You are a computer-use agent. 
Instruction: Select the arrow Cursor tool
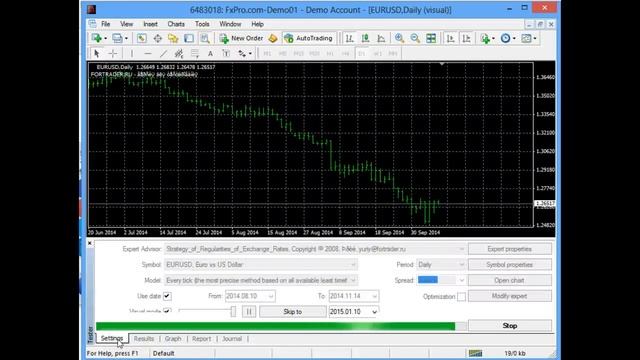(96, 53)
